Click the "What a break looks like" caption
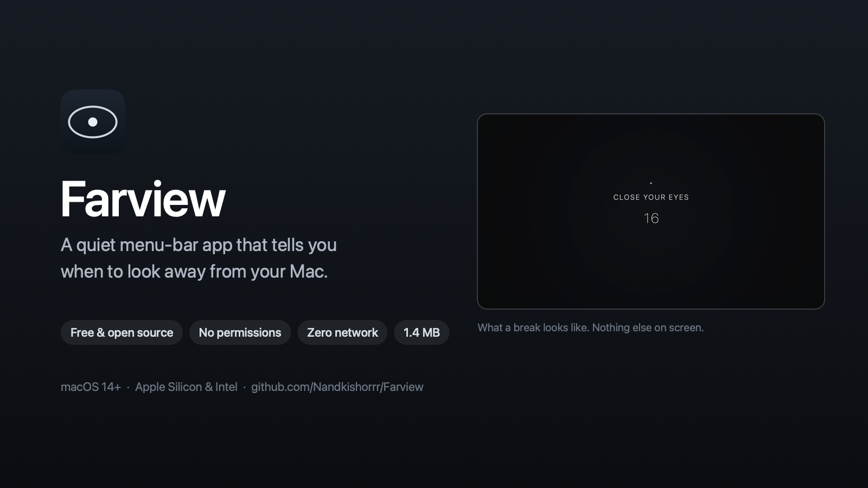The height and width of the screenshot is (488, 868). click(x=590, y=328)
